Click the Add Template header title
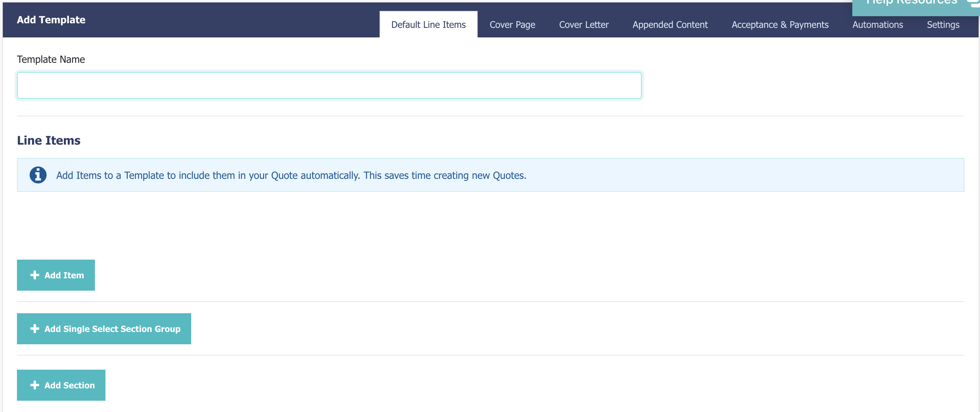This screenshot has height=412, width=980. point(51,20)
